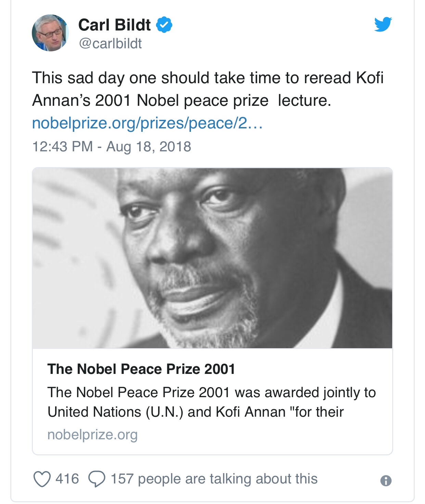Viewport: 425px width, 504px height.
Task: Click the link card description text
Action: (x=211, y=402)
